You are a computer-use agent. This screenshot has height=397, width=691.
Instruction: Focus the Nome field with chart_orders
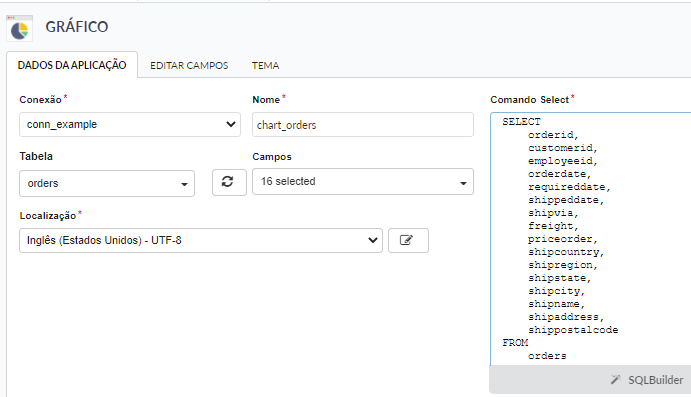pyautogui.click(x=363, y=125)
